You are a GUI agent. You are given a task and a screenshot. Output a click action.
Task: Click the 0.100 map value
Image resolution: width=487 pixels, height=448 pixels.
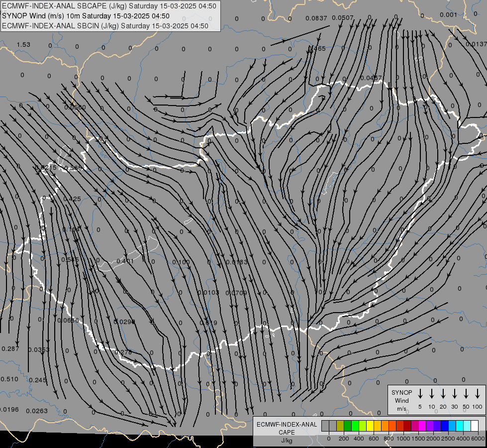(181, 262)
